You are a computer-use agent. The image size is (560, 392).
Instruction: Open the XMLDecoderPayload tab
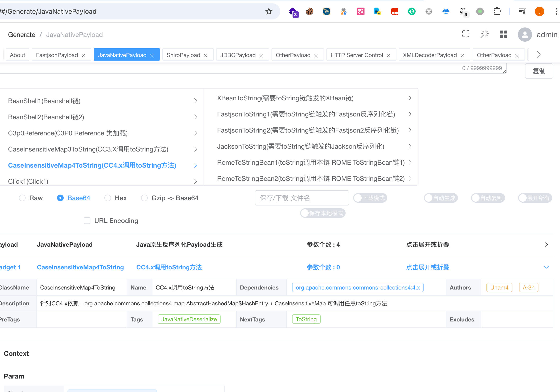430,55
